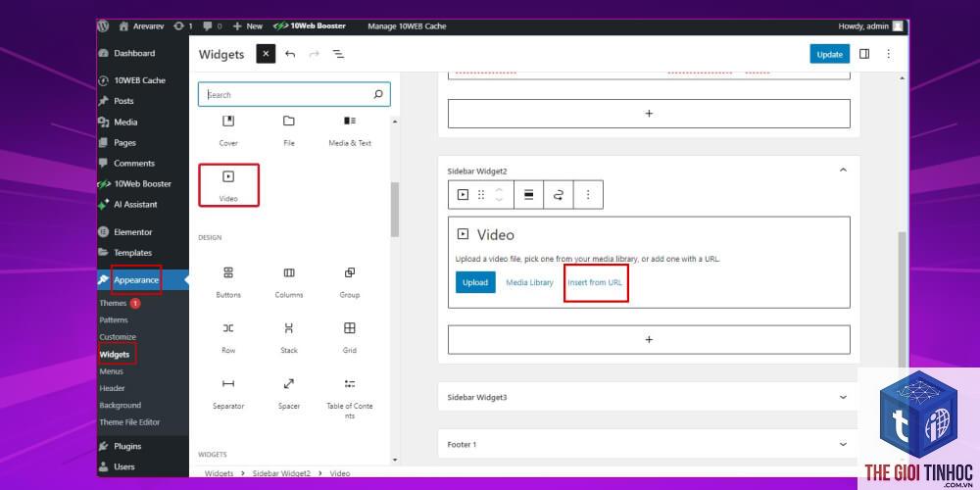980x490 pixels.
Task: Open Howdy, admin account menu
Action: pyautogui.click(x=870, y=26)
